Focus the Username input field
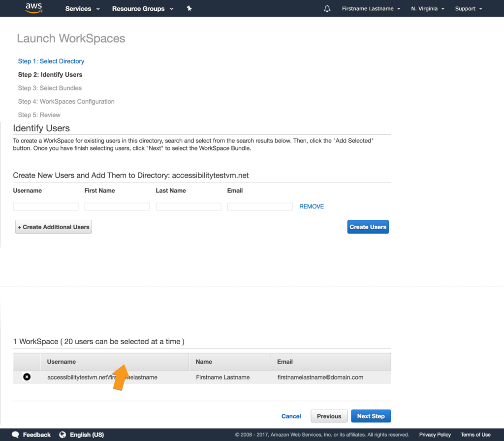The width and height of the screenshot is (504, 441). coord(46,206)
